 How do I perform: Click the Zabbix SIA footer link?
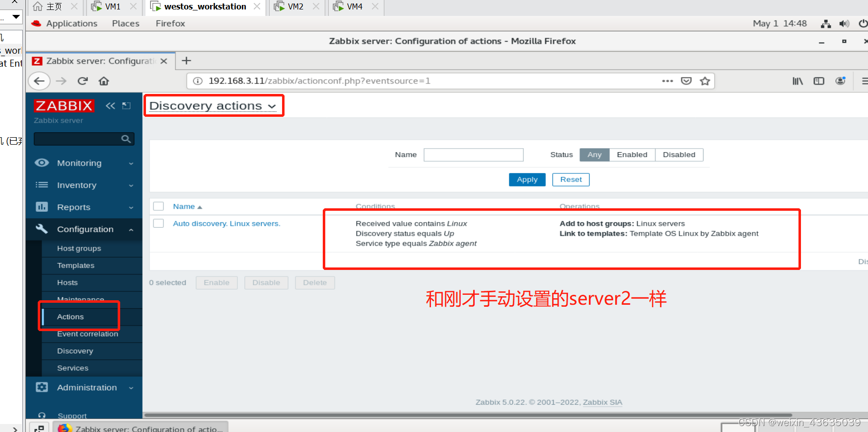602,402
